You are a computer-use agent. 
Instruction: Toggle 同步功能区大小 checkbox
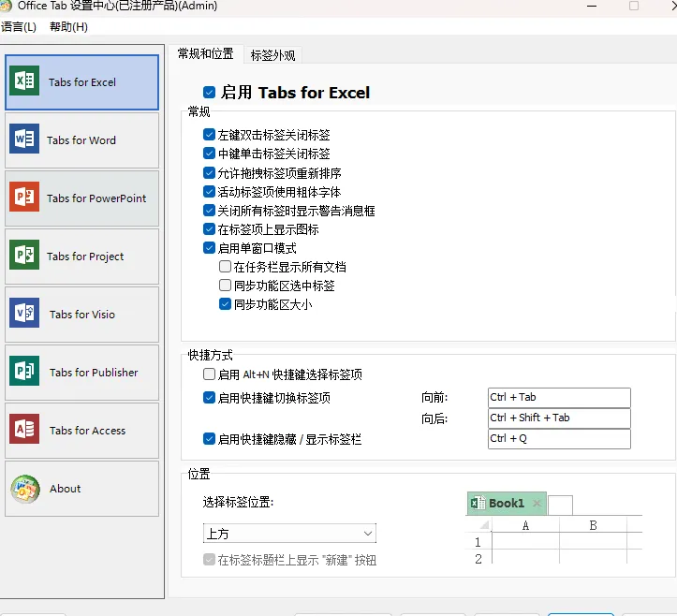[x=225, y=304]
